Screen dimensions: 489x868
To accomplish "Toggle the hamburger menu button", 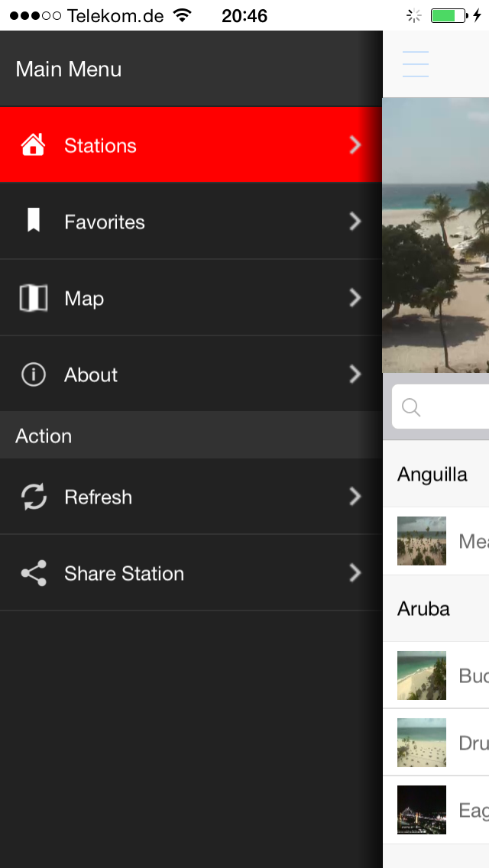I will pos(416,64).
